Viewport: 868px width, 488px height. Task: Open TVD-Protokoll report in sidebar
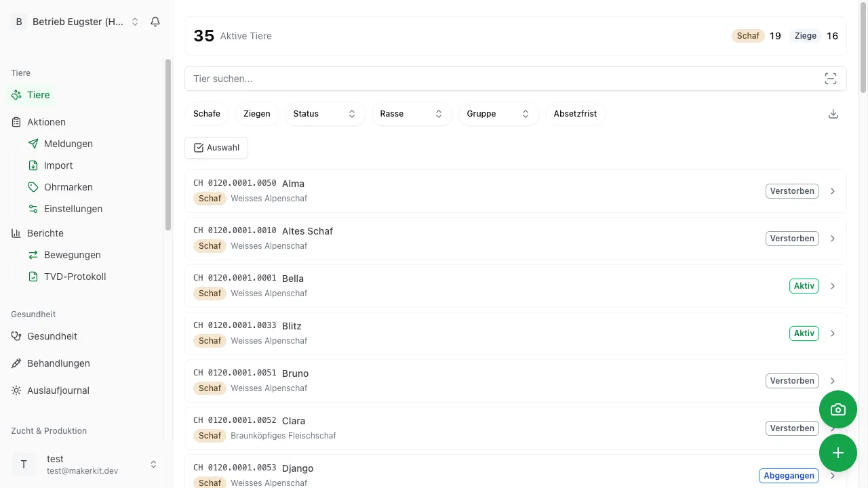point(75,277)
